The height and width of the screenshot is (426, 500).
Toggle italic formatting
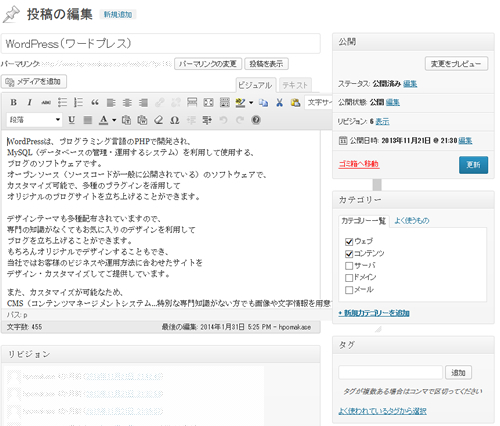30,102
